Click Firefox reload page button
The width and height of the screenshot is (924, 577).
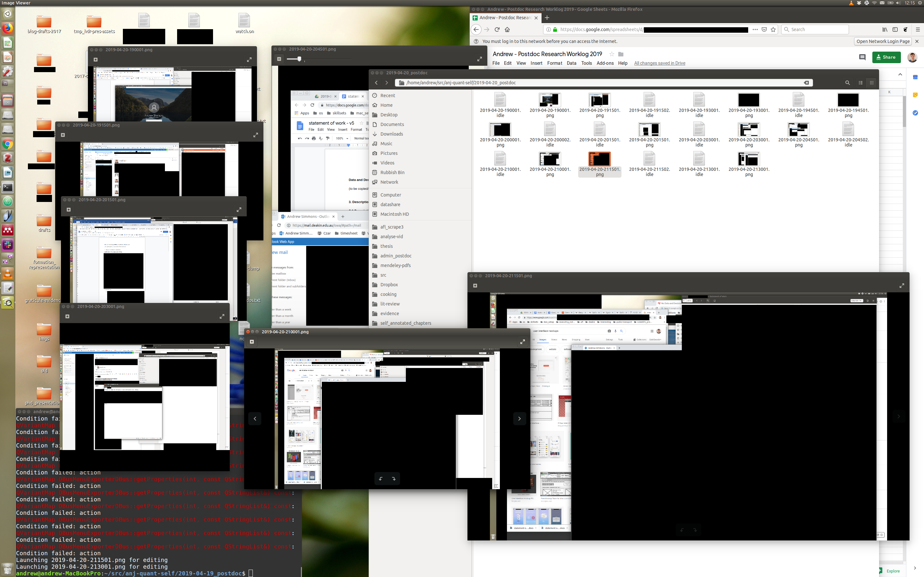(x=497, y=29)
